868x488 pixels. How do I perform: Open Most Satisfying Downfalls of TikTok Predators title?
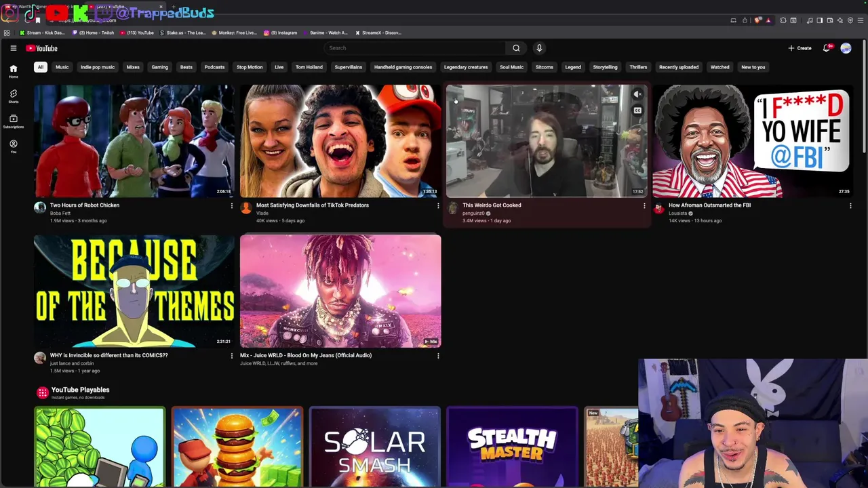pyautogui.click(x=313, y=205)
